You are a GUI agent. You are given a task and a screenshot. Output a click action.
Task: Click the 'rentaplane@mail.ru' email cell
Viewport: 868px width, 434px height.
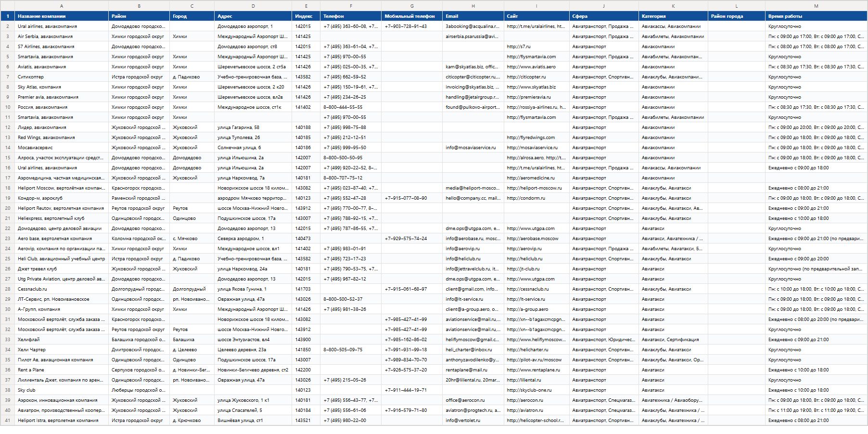pos(473,370)
